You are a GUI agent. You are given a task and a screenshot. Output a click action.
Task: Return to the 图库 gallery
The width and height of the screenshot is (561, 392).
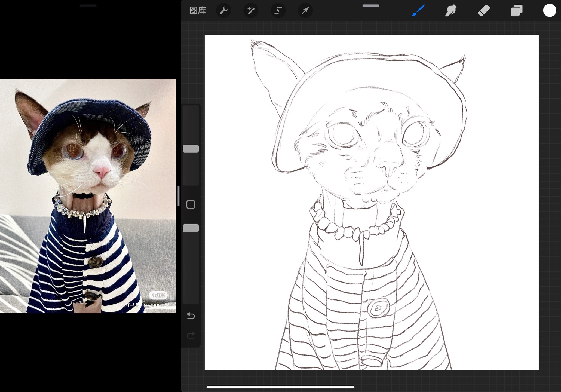coord(198,11)
